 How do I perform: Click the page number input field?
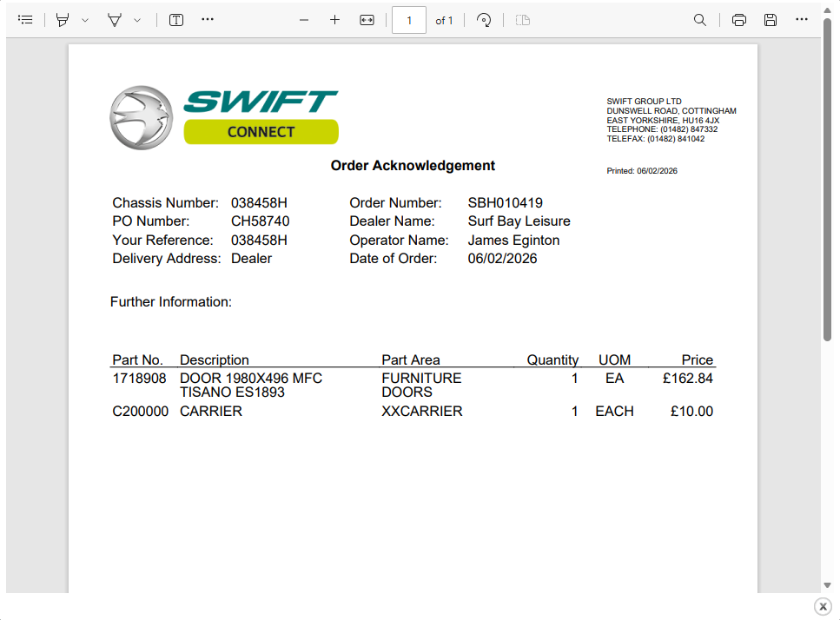[x=409, y=20]
